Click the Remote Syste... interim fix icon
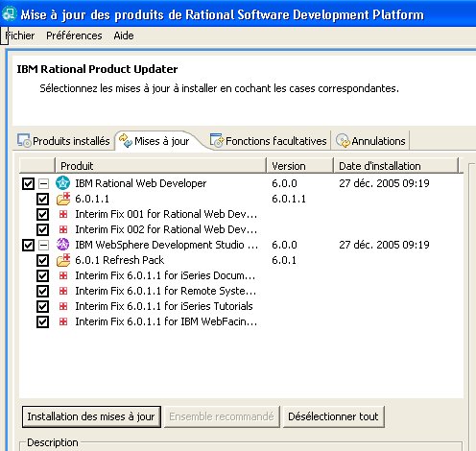Image resolution: width=476 pixels, height=451 pixels. [x=63, y=291]
